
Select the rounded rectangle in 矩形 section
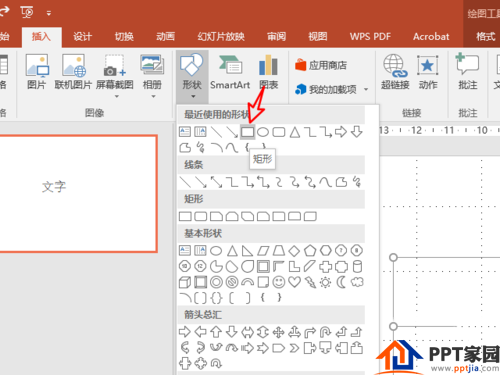click(200, 216)
